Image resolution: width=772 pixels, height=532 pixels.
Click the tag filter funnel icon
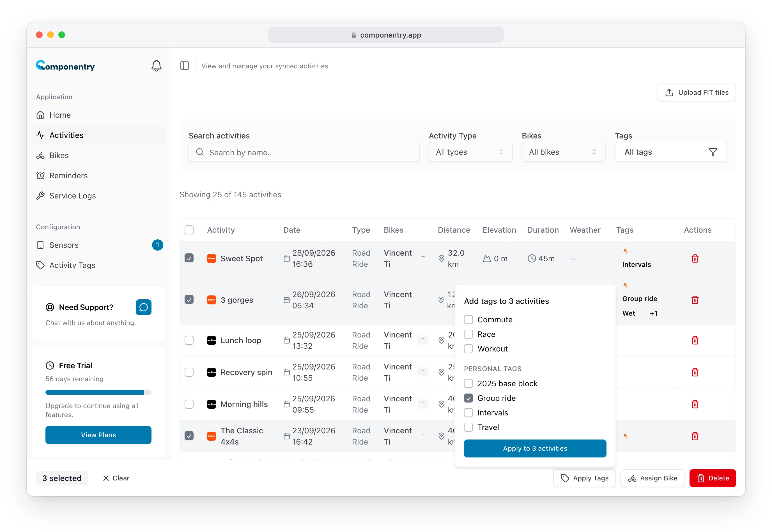(713, 152)
